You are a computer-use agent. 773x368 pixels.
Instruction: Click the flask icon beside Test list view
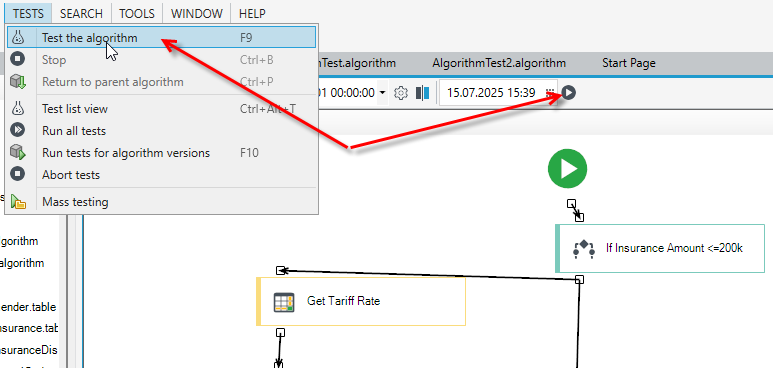tap(18, 109)
